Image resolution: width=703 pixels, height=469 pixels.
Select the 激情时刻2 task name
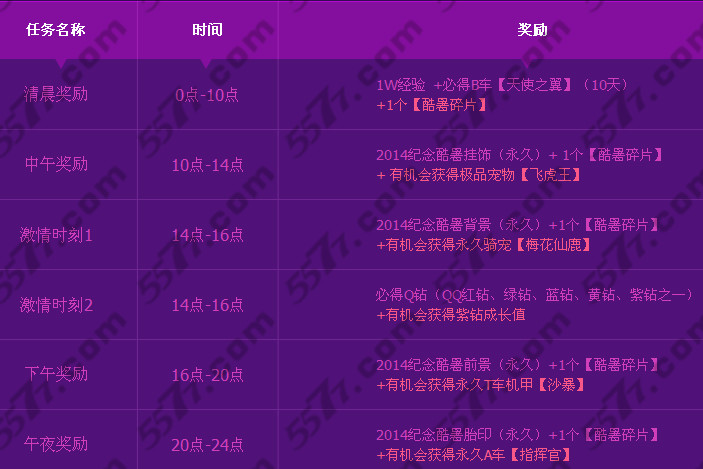pyautogui.click(x=56, y=305)
